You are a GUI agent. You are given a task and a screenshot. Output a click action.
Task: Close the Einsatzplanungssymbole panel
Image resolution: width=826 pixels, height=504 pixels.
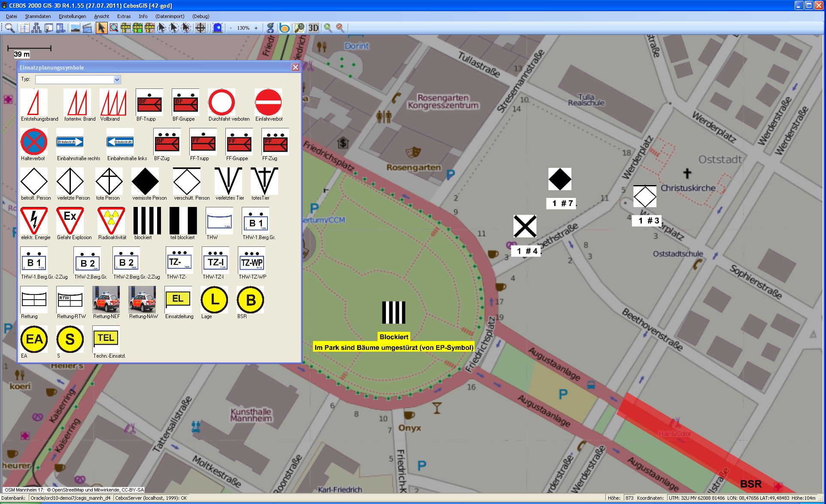pos(295,67)
